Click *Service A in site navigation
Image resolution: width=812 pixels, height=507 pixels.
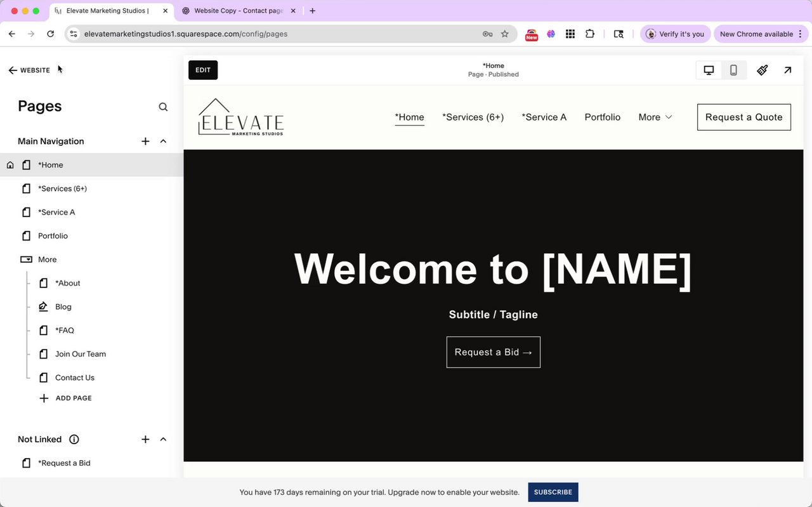[544, 117]
